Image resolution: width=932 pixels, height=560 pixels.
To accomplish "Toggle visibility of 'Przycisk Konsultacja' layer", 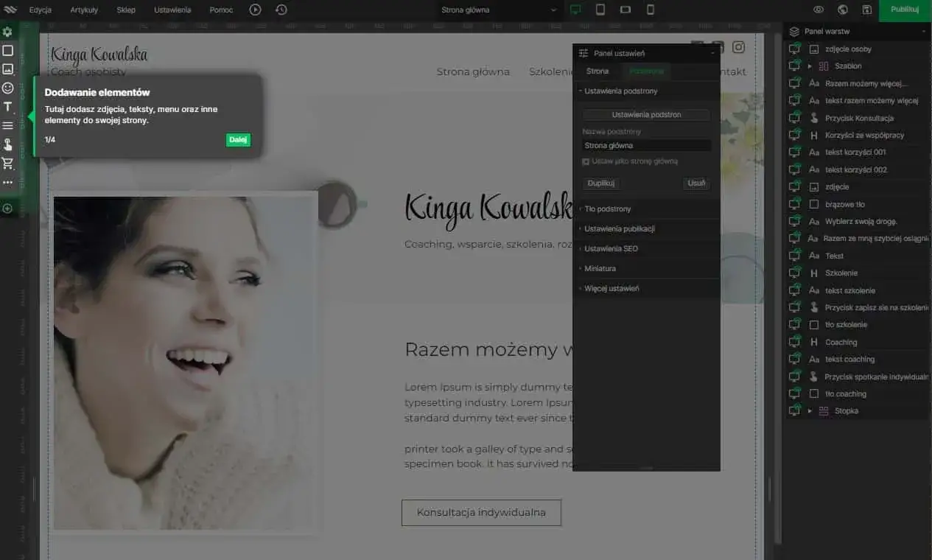I will (x=796, y=118).
